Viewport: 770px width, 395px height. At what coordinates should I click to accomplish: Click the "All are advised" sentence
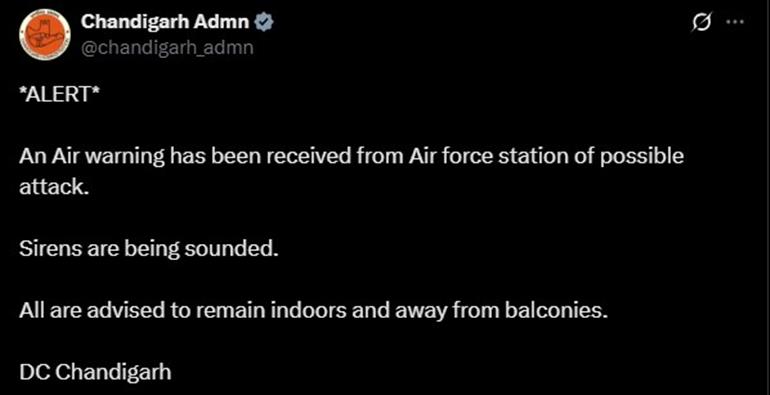[x=314, y=312]
